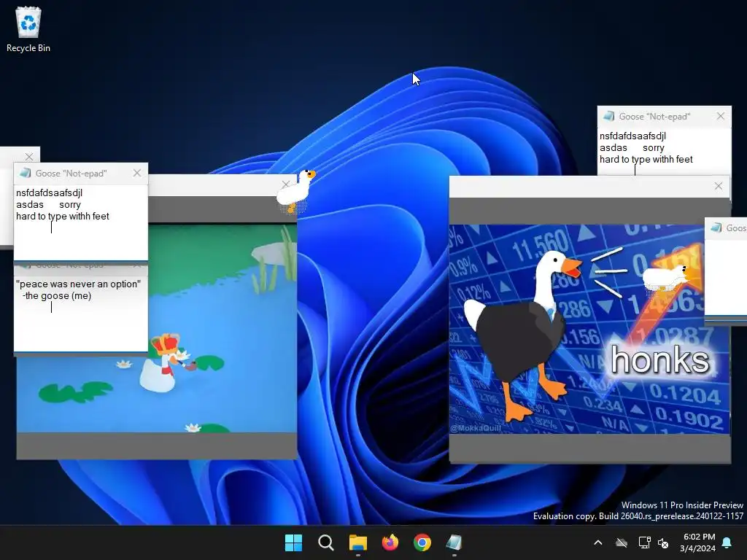Launch Firefox from taskbar
Screen dimensions: 747x560
tap(390, 542)
